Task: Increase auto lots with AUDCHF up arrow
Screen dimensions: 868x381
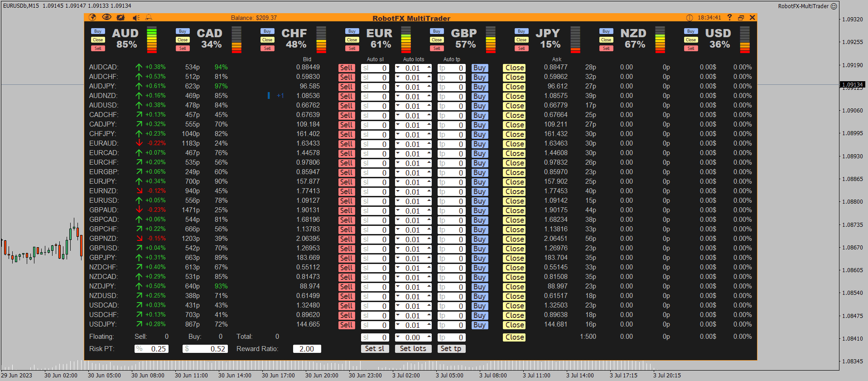Action: pyautogui.click(x=429, y=78)
